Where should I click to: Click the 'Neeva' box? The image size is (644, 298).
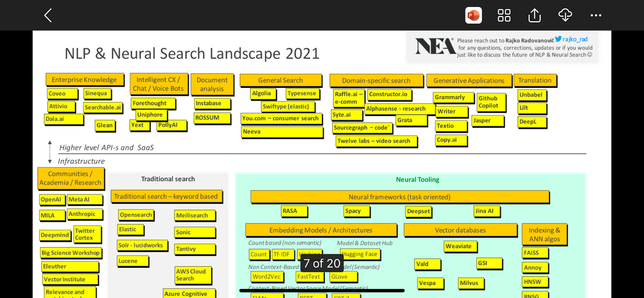[x=282, y=132]
